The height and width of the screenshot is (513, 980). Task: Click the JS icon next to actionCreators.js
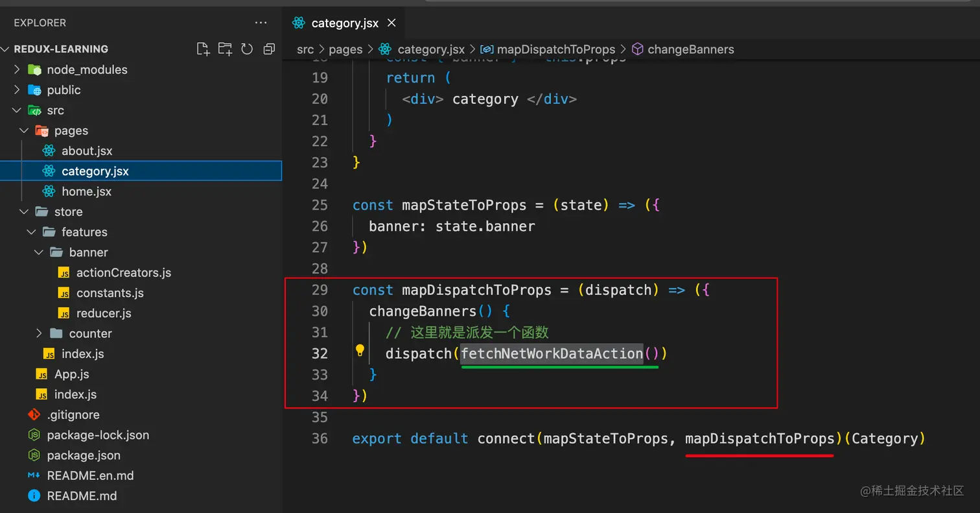(x=64, y=273)
